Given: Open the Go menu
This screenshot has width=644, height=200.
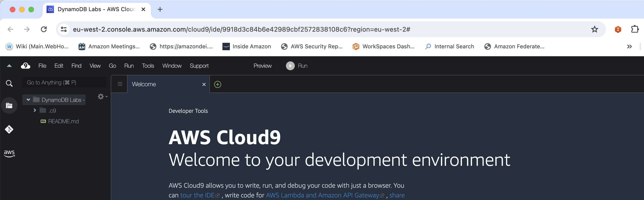Looking at the screenshot, I should 112,66.
